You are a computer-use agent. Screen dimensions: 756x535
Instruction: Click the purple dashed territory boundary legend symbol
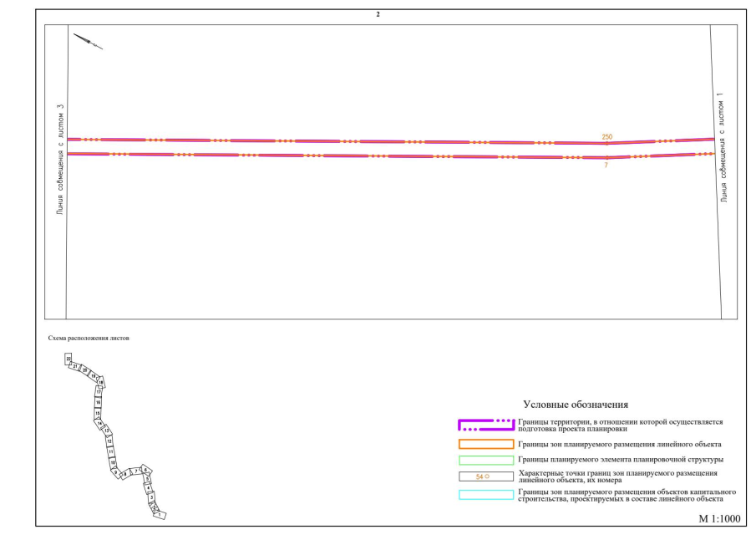[485, 425]
